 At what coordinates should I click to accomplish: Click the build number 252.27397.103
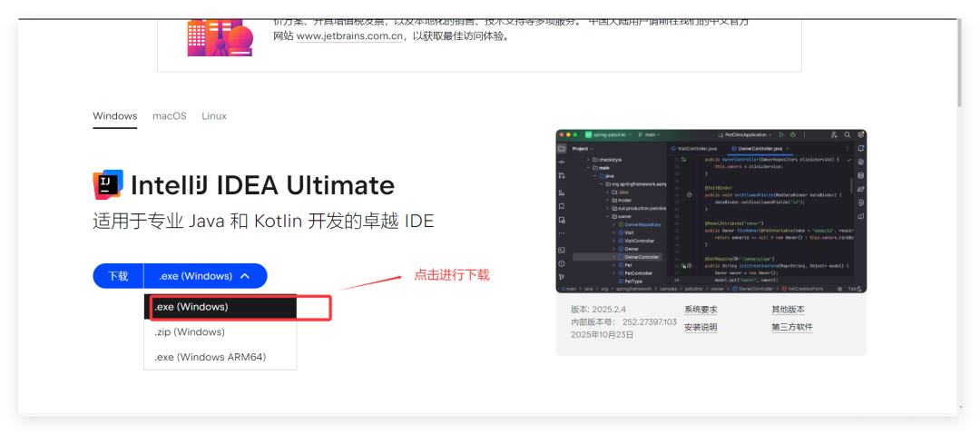(650, 321)
